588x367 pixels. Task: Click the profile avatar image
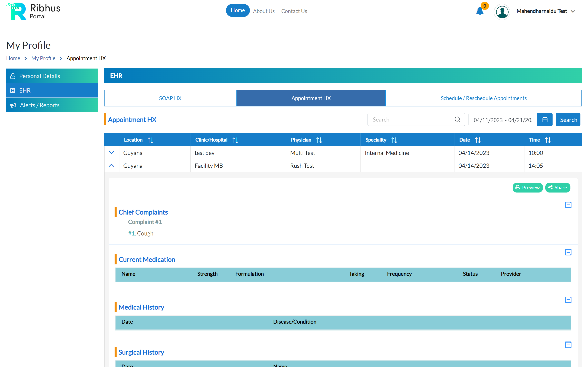pyautogui.click(x=502, y=12)
